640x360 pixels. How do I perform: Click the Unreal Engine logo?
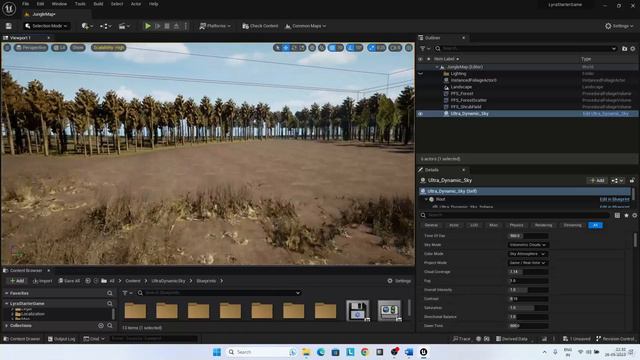click(x=9, y=8)
